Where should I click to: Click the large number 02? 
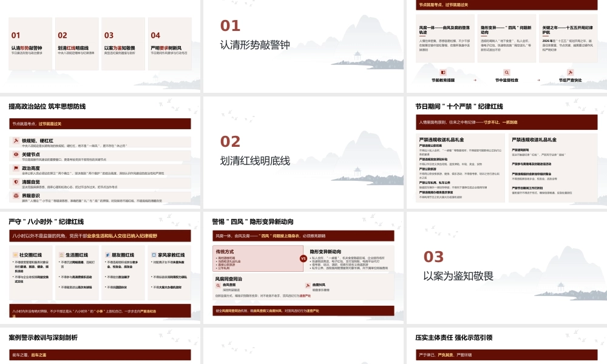click(x=230, y=141)
